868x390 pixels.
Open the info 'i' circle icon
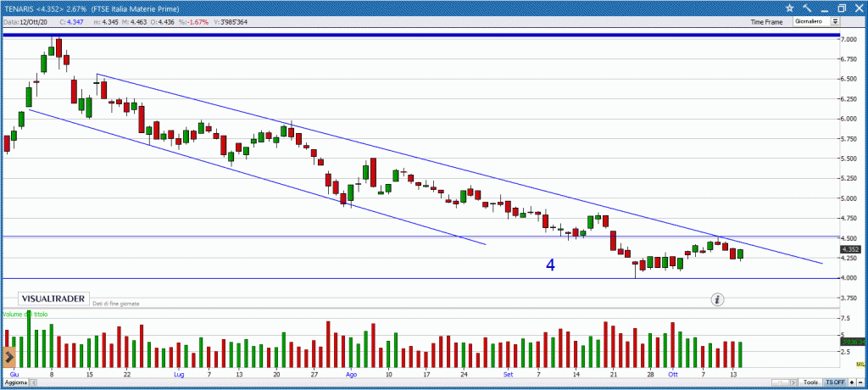(717, 299)
